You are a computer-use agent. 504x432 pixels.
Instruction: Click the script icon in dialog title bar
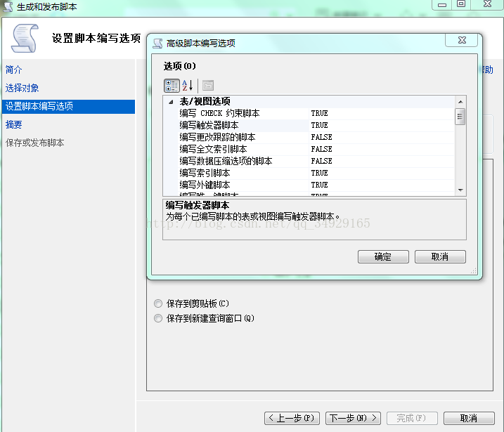click(x=157, y=43)
